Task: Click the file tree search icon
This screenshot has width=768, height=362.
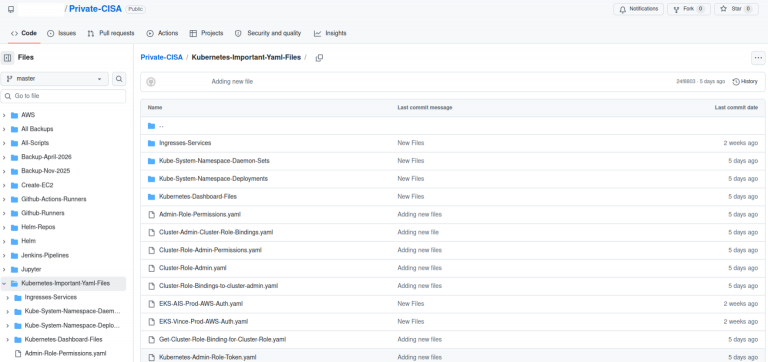Action: (x=119, y=79)
